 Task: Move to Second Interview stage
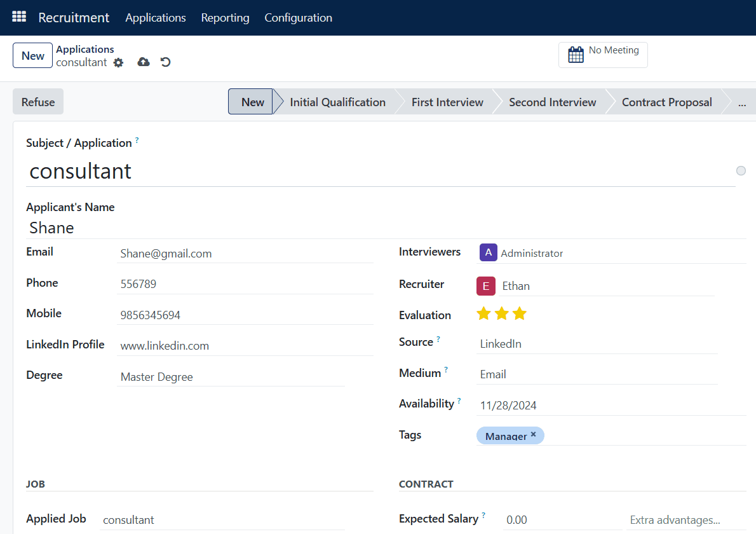(553, 102)
